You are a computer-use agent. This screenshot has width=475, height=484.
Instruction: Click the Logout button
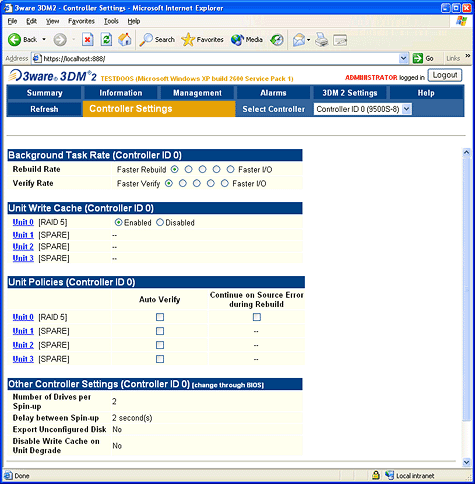pyautogui.click(x=445, y=75)
